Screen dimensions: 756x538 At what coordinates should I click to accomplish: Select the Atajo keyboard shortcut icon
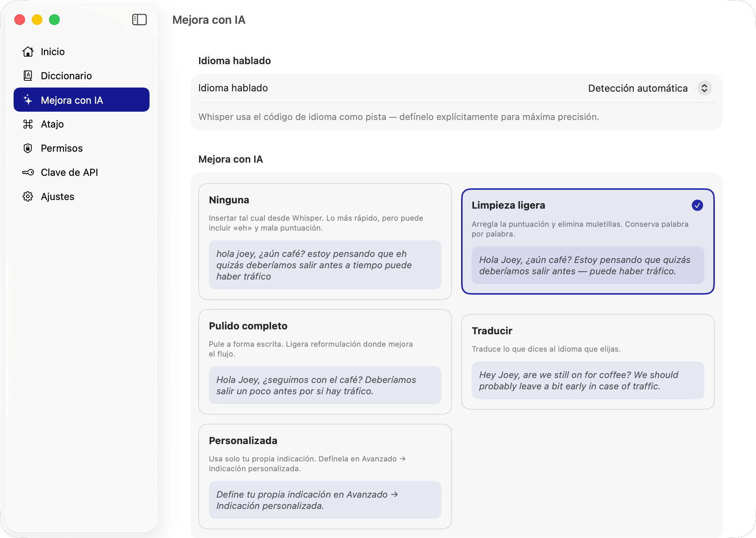tap(28, 124)
